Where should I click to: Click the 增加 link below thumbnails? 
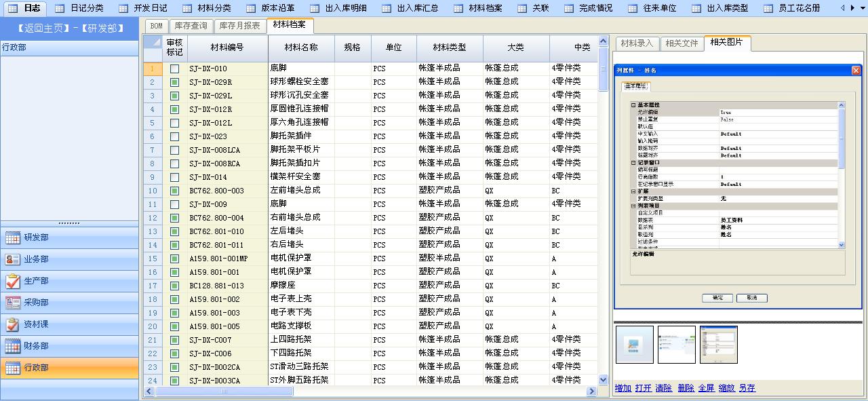click(x=623, y=388)
